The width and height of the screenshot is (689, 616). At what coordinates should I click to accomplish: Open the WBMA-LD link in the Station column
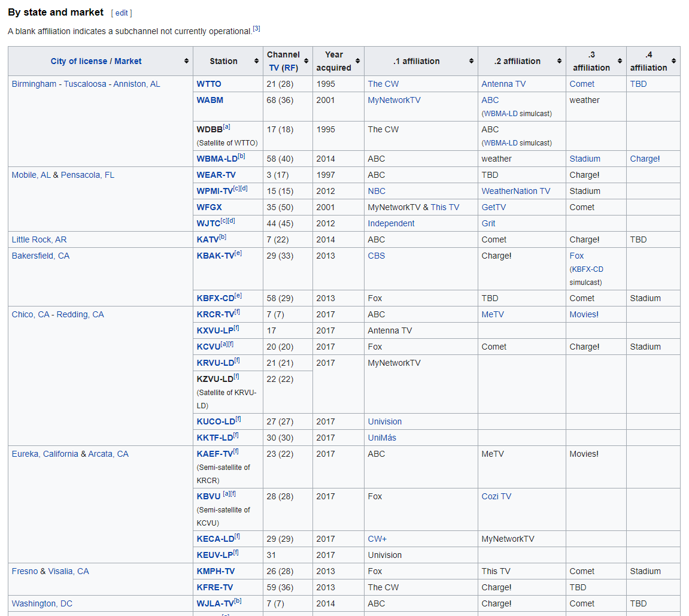(x=217, y=159)
